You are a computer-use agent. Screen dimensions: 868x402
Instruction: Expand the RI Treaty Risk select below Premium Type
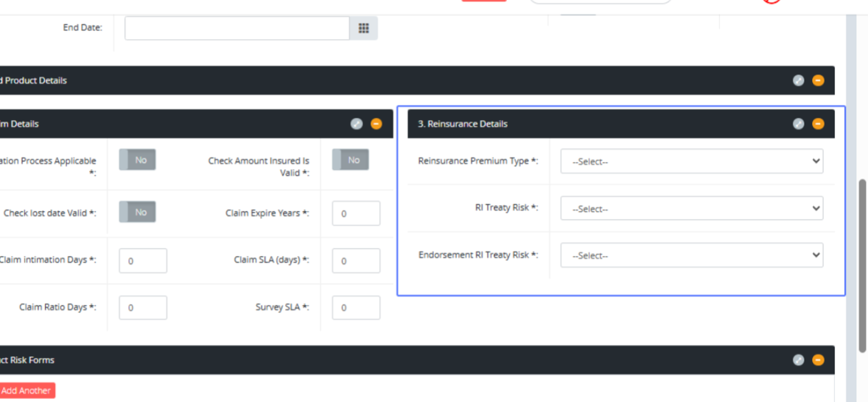click(x=692, y=209)
